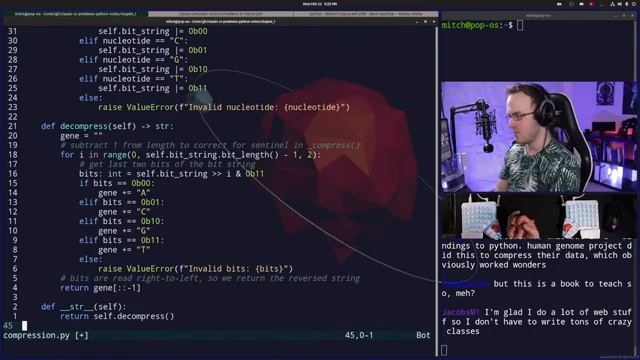The width and height of the screenshot is (640, 360).
Task: Click 'bits: int = self.bit_string >> i' line
Action: click(171, 174)
